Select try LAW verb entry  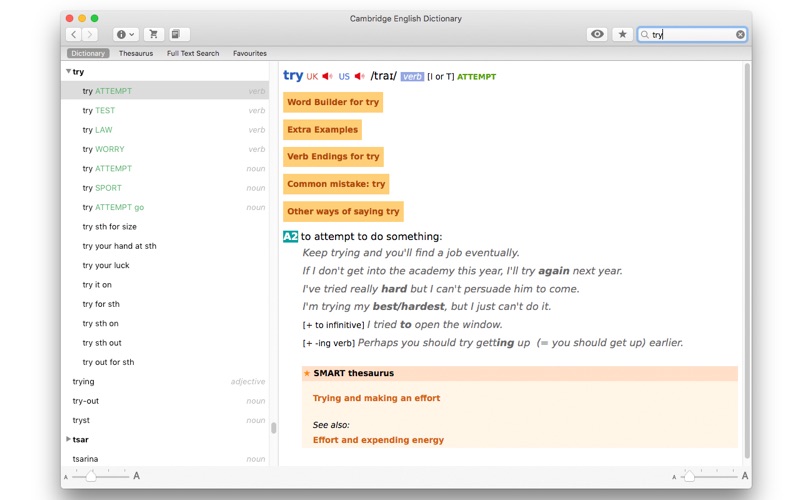pyautogui.click(x=165, y=130)
